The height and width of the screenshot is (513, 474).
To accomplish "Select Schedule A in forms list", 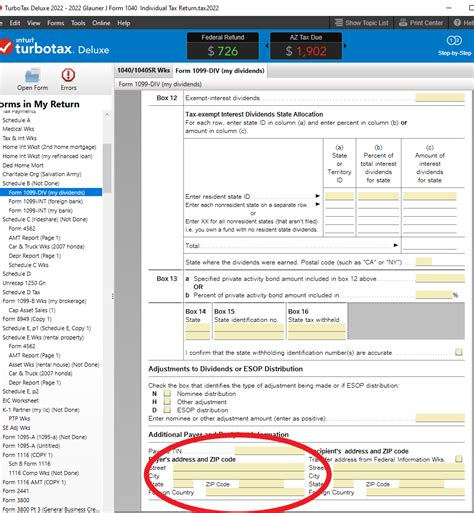I will [x=16, y=120].
